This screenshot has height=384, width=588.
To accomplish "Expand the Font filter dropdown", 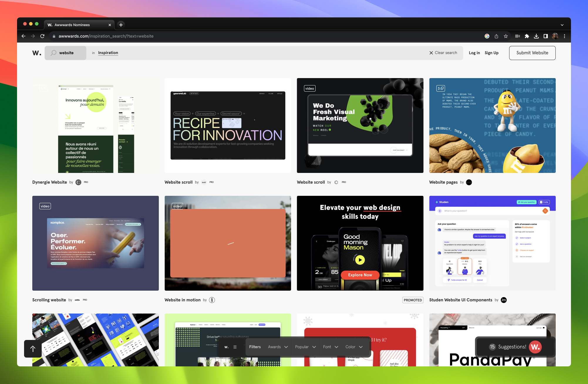I will (x=330, y=347).
